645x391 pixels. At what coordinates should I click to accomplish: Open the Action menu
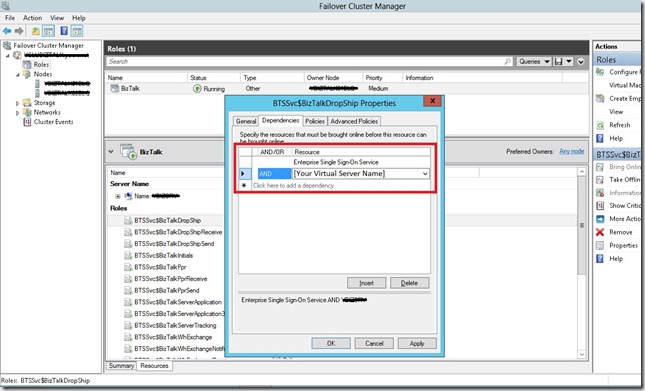click(x=32, y=18)
